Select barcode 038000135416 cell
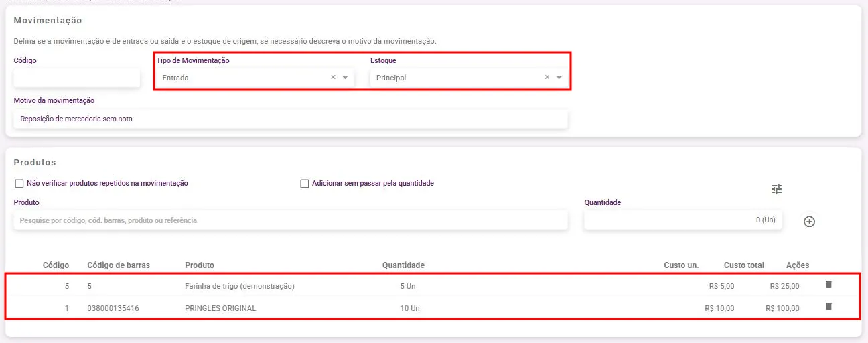 pos(115,308)
